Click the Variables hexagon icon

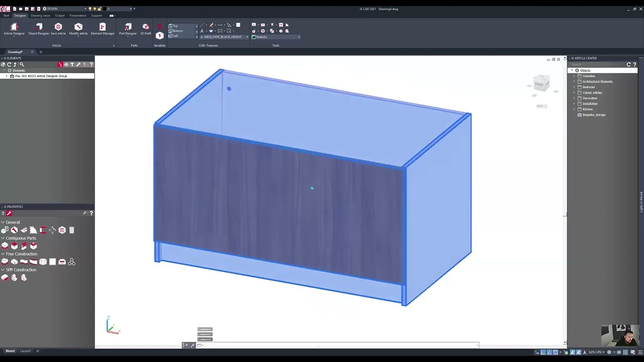click(159, 35)
